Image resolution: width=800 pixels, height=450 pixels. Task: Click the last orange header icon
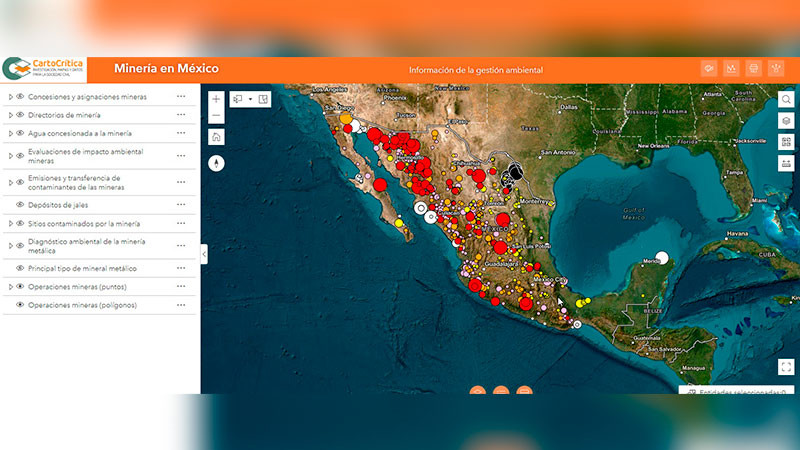pyautogui.click(x=776, y=68)
